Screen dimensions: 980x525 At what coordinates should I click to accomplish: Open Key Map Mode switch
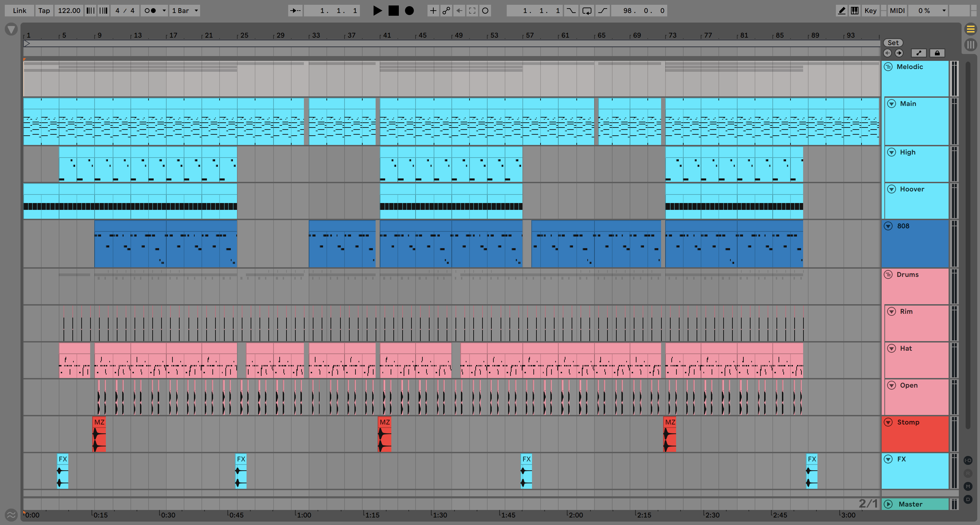click(870, 11)
